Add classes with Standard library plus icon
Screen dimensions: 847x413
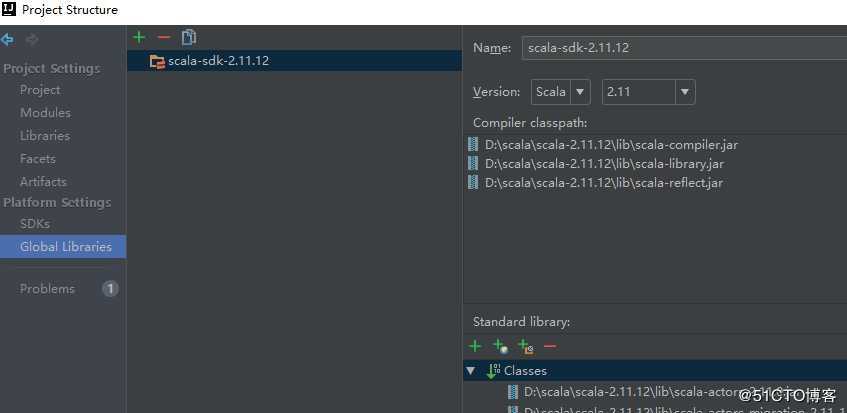click(475, 346)
